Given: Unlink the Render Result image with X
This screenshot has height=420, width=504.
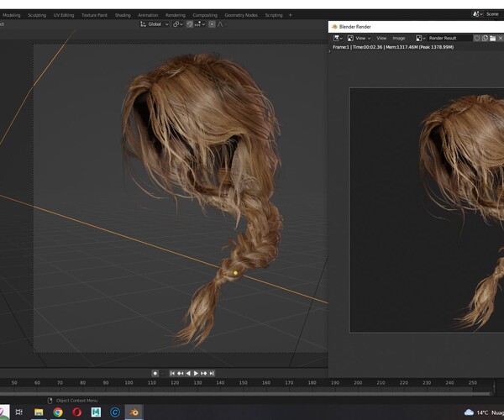Looking at the screenshot, I should [501, 39].
